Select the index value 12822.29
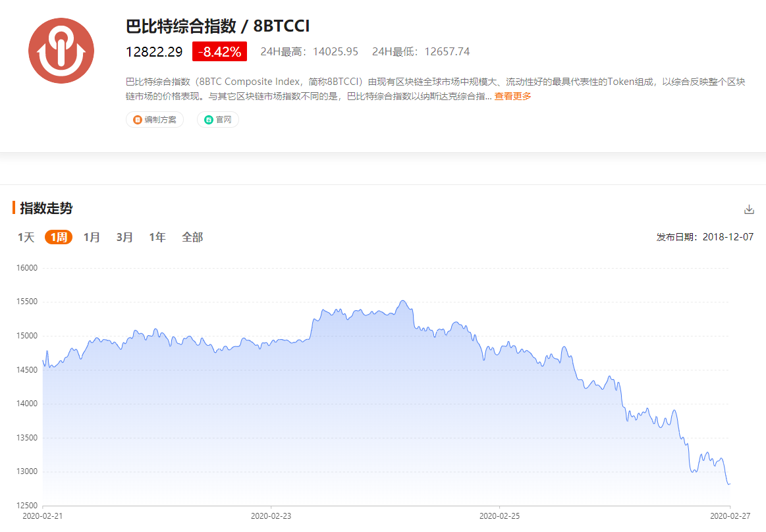766x532 pixels. pyautogui.click(x=154, y=52)
